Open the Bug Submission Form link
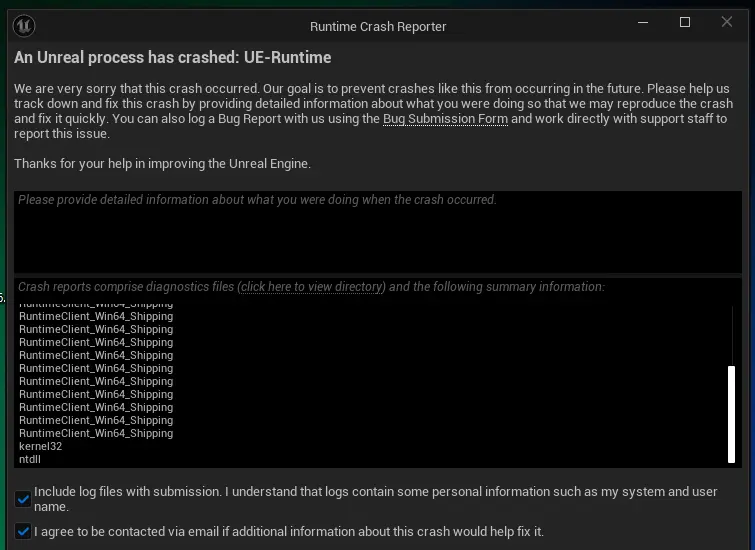This screenshot has width=755, height=550. pos(445,119)
